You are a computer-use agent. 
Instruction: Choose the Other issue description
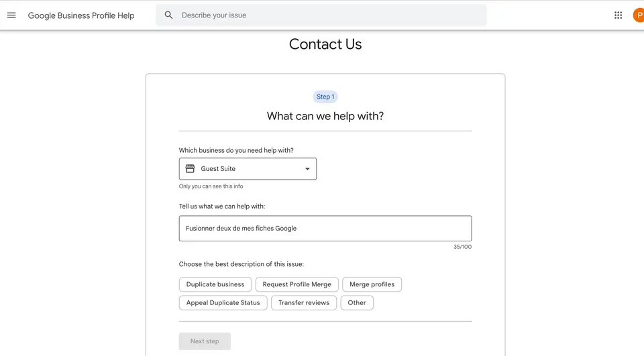click(357, 302)
